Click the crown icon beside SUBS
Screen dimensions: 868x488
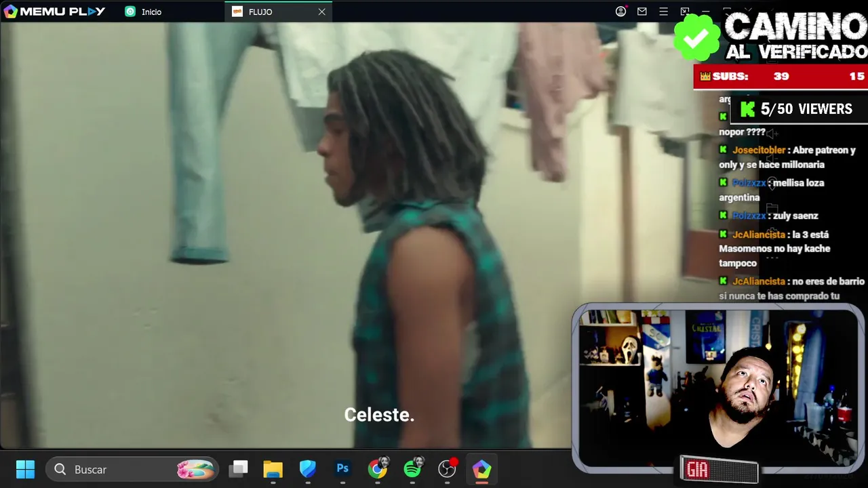click(705, 77)
